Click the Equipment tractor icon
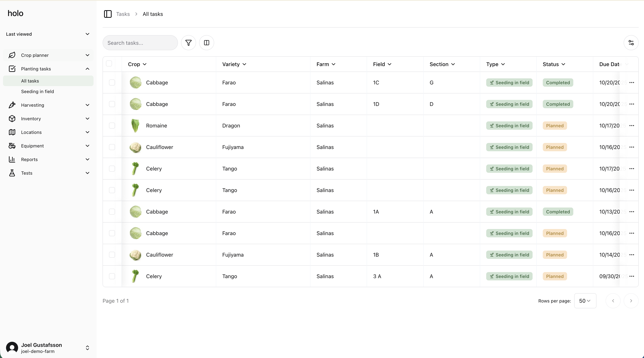Viewport: 644px width, 358px height. click(x=12, y=146)
